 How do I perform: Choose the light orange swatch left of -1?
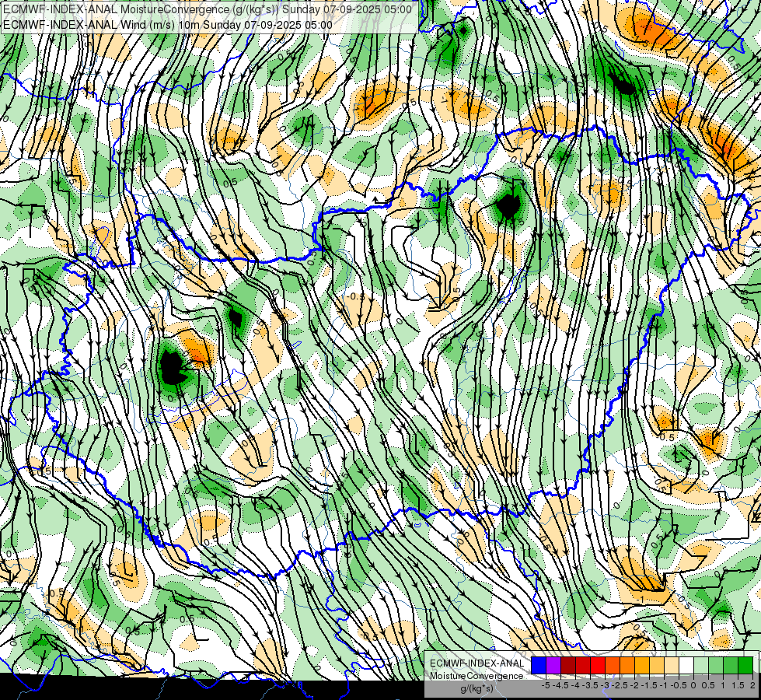pyautogui.click(x=657, y=666)
